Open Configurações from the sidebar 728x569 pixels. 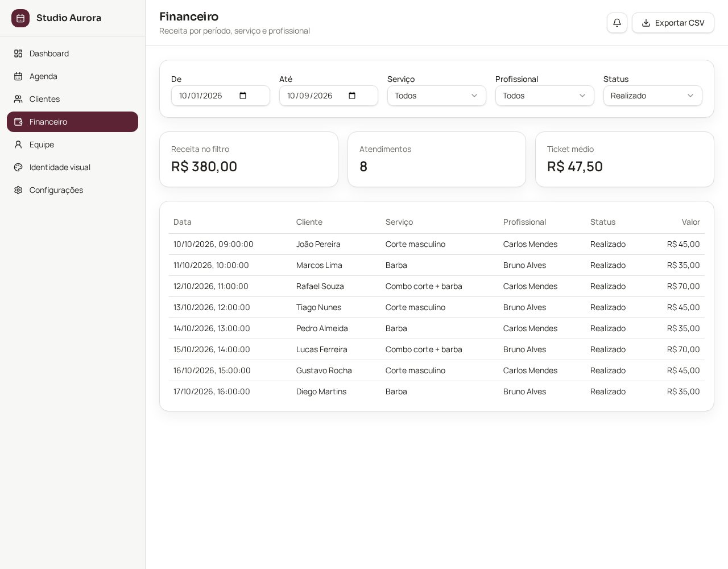72,190
